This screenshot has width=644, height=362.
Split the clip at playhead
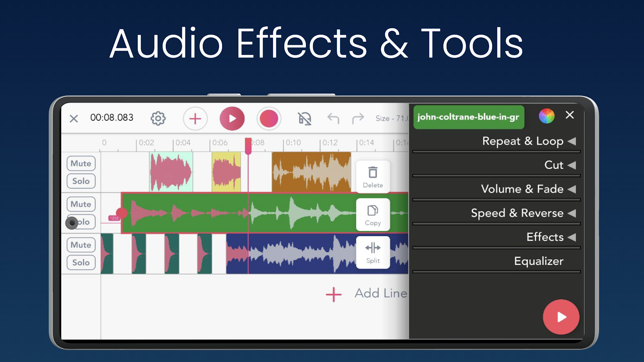point(373,252)
